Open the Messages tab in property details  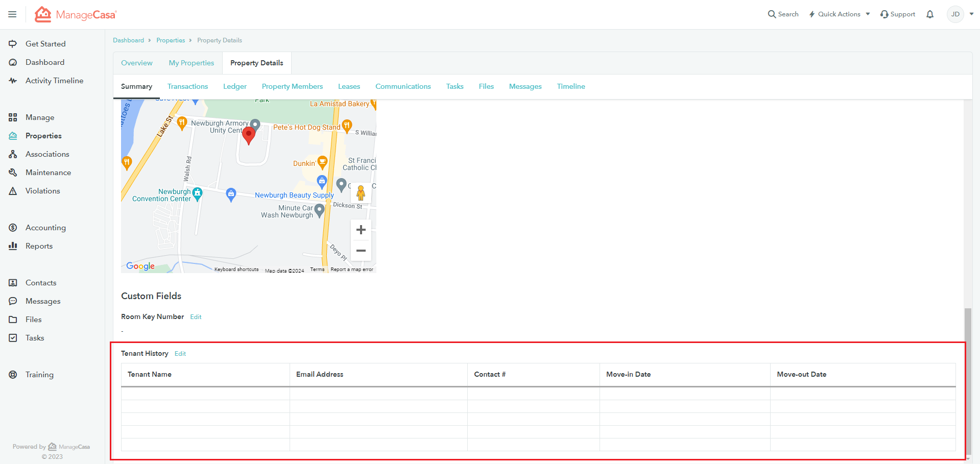click(525, 86)
